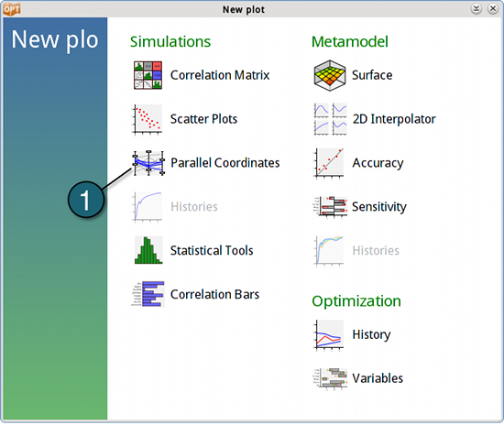Click the Statistical Tools histogram icon
The height and width of the screenshot is (425, 504).
pos(148,250)
